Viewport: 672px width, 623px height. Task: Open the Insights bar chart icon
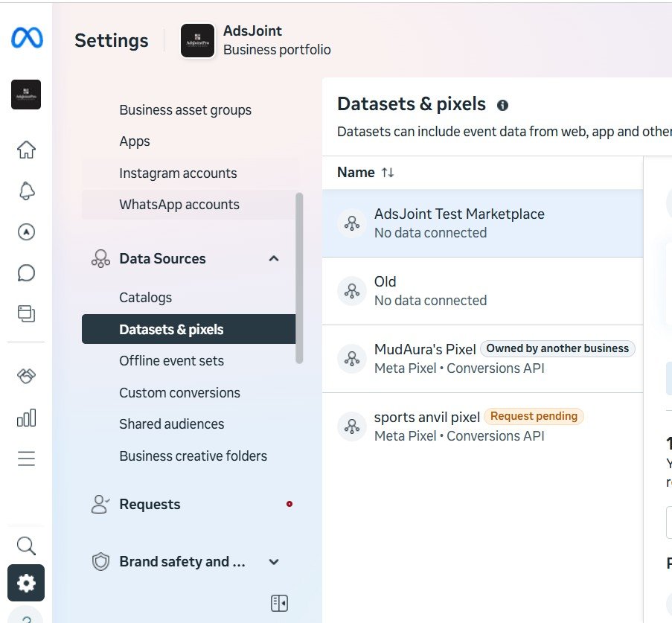tap(26, 418)
